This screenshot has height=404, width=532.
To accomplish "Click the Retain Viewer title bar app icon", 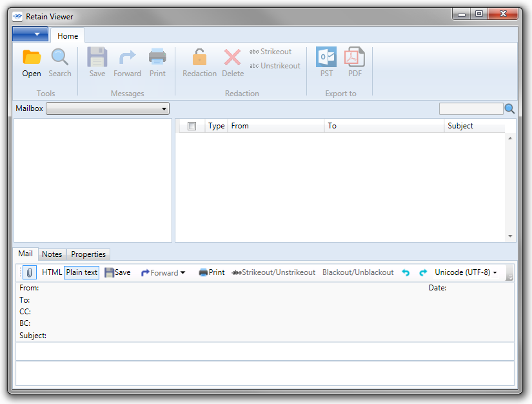I will click(17, 16).
